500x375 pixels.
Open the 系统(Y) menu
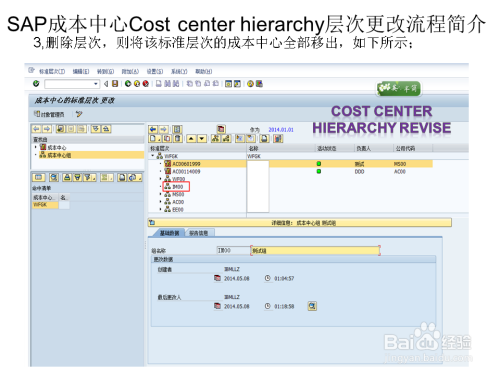[179, 71]
